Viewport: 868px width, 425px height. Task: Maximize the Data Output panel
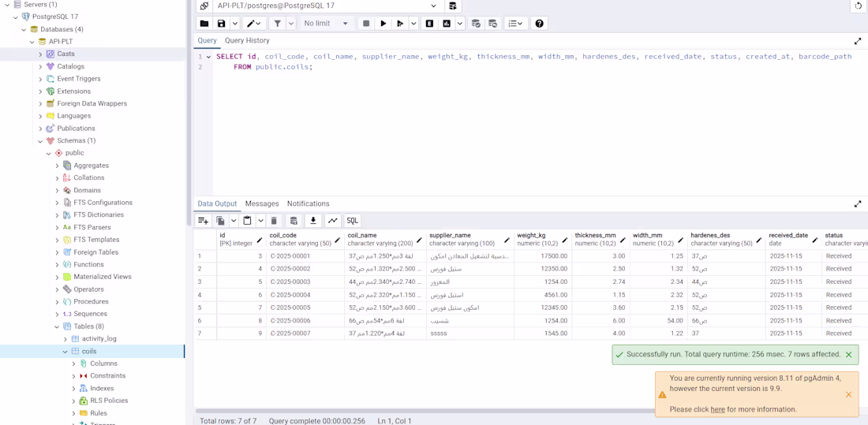(x=858, y=204)
